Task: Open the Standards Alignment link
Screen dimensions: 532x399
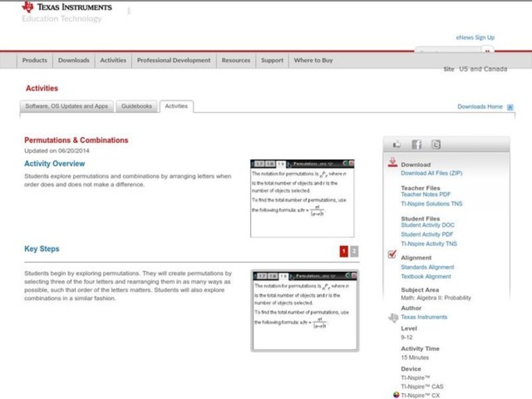Action: point(428,267)
